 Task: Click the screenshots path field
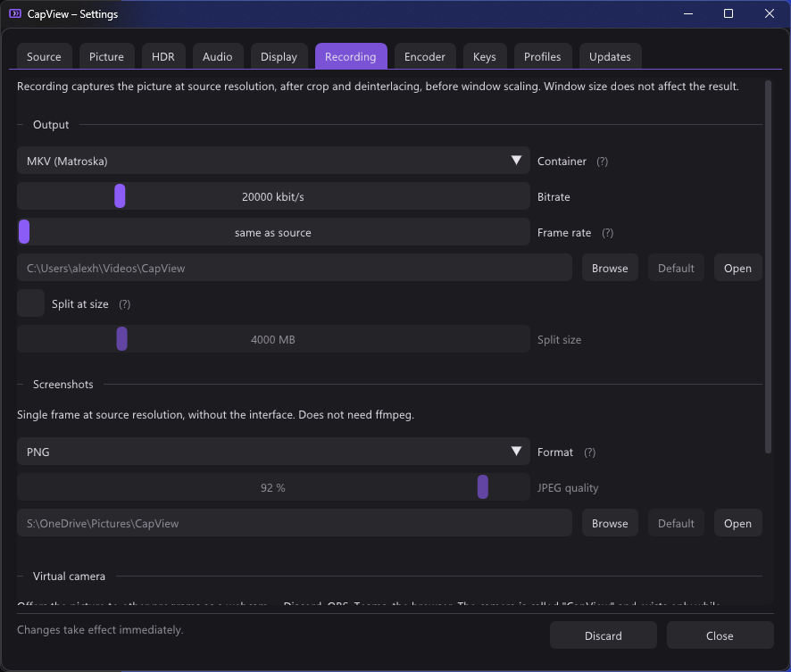pyautogui.click(x=295, y=523)
